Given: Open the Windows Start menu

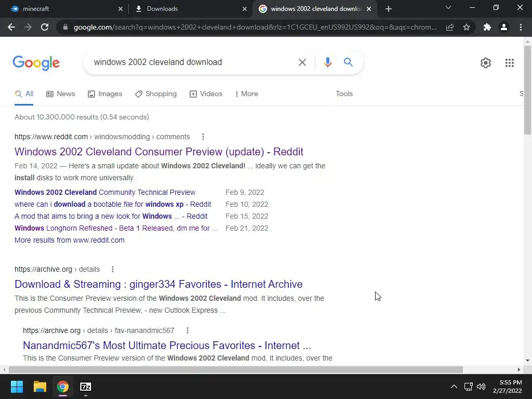Looking at the screenshot, I should click(x=17, y=387).
